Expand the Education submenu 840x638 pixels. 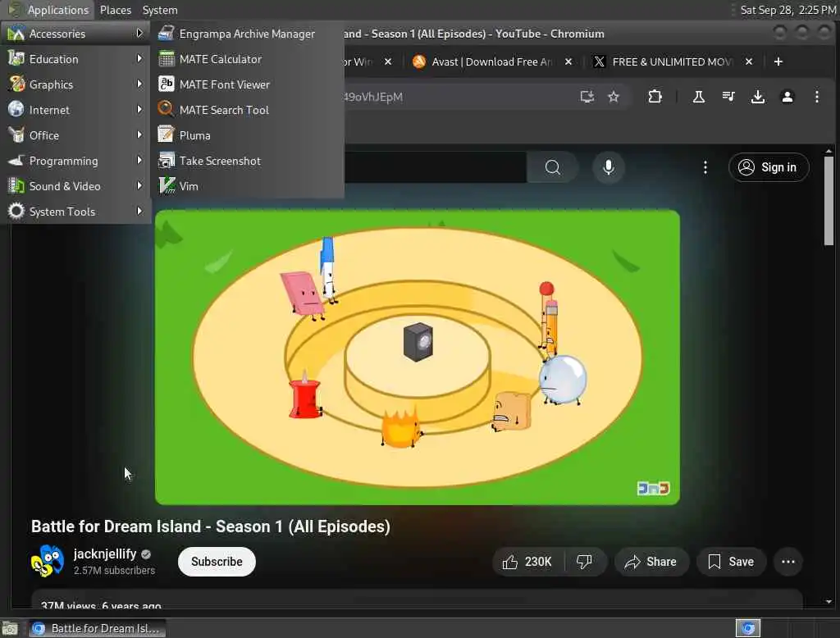[x=75, y=59]
